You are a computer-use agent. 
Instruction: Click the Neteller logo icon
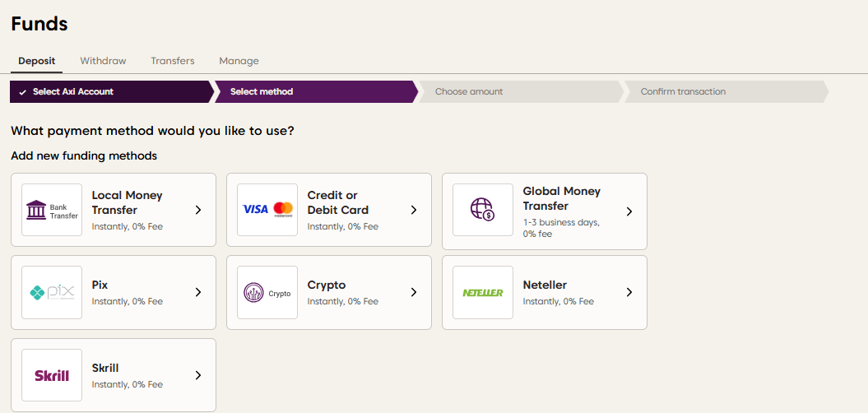point(483,292)
